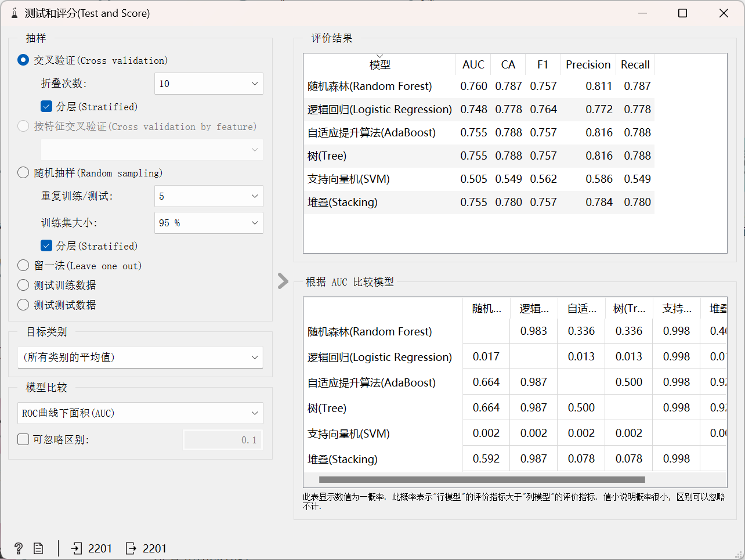Click Stacking Precision value 0.784
Viewport: 745px width, 560px height.
pos(599,203)
